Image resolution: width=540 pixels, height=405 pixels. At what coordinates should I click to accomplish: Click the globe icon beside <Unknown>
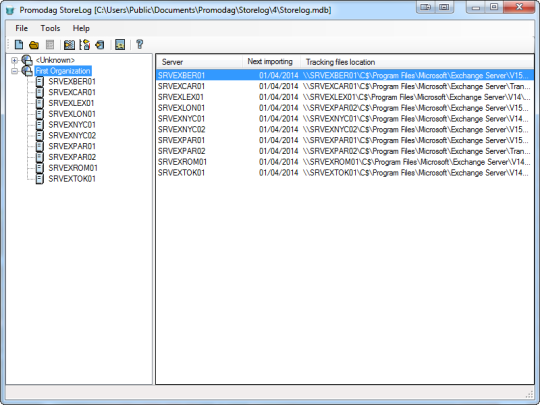27,60
